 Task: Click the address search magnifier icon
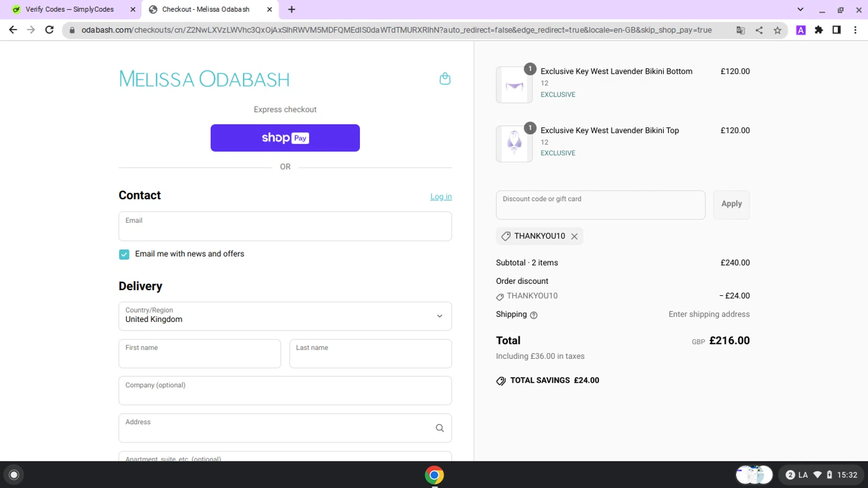tap(440, 428)
